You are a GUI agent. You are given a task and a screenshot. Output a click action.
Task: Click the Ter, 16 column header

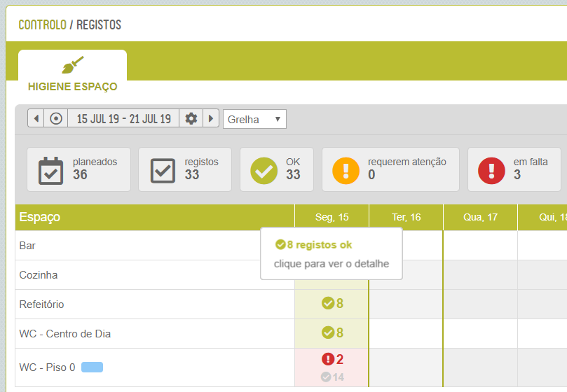(x=406, y=217)
